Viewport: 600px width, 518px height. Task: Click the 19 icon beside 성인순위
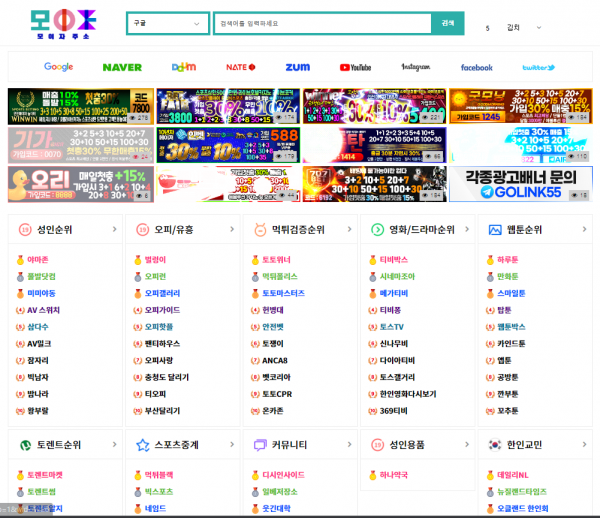pyautogui.click(x=25, y=230)
